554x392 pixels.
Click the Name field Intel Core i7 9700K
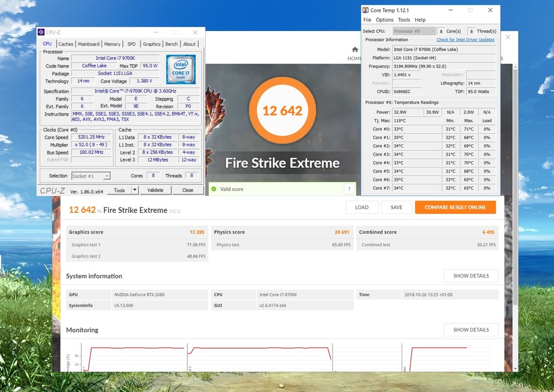pyautogui.click(x=115, y=58)
